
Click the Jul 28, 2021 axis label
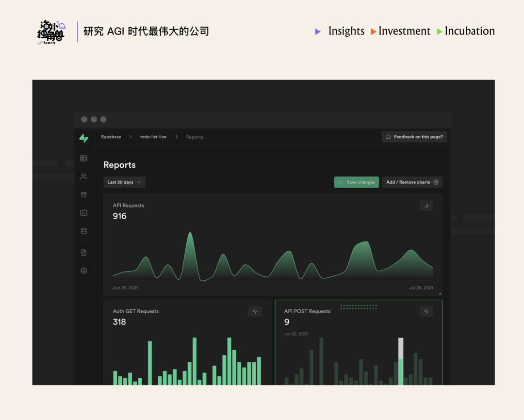(x=421, y=288)
